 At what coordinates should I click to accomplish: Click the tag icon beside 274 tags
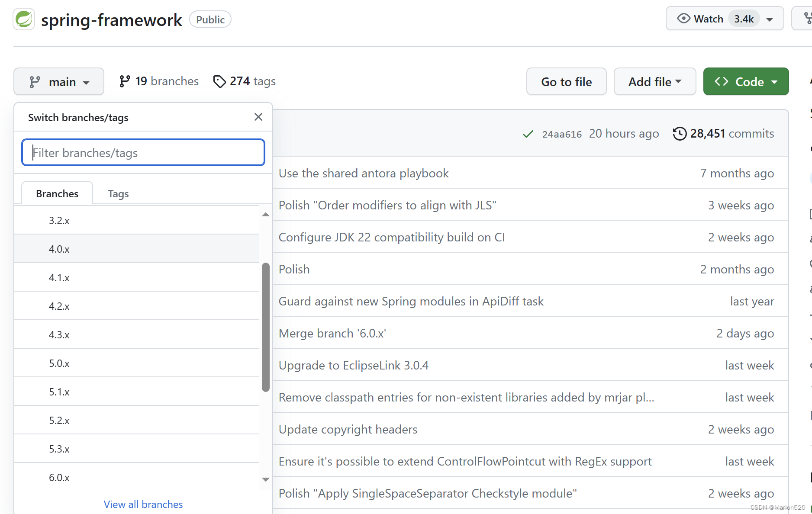click(219, 81)
